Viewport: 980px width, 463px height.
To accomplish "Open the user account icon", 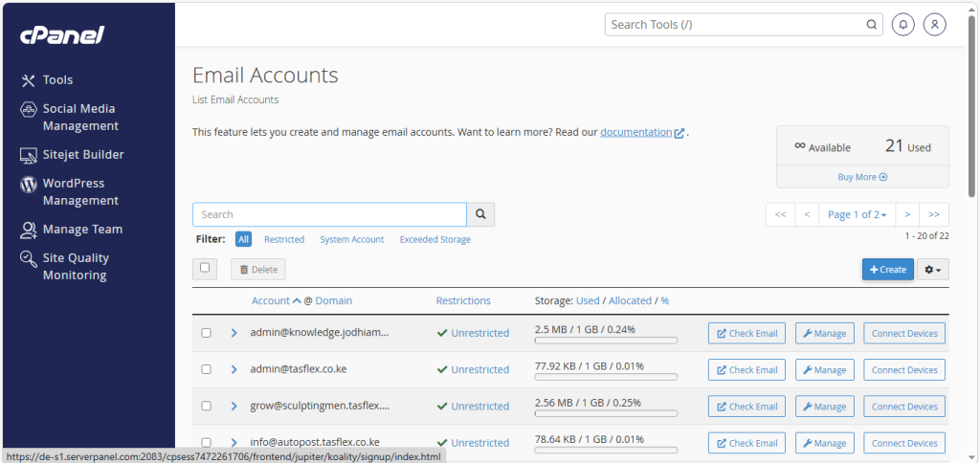I will pyautogui.click(x=934, y=25).
